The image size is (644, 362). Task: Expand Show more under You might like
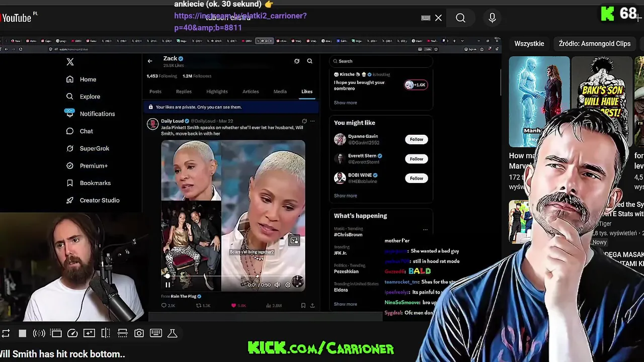(x=346, y=196)
